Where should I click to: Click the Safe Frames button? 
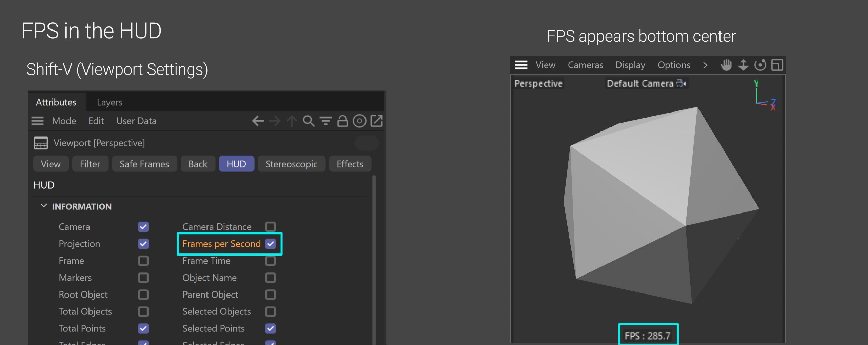pos(144,164)
